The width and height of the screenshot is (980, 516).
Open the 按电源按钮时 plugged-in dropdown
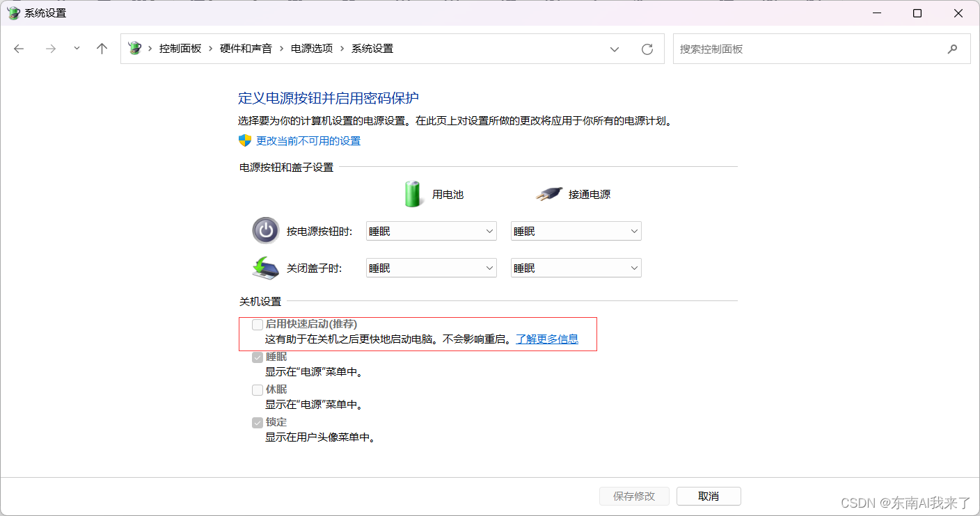click(576, 232)
